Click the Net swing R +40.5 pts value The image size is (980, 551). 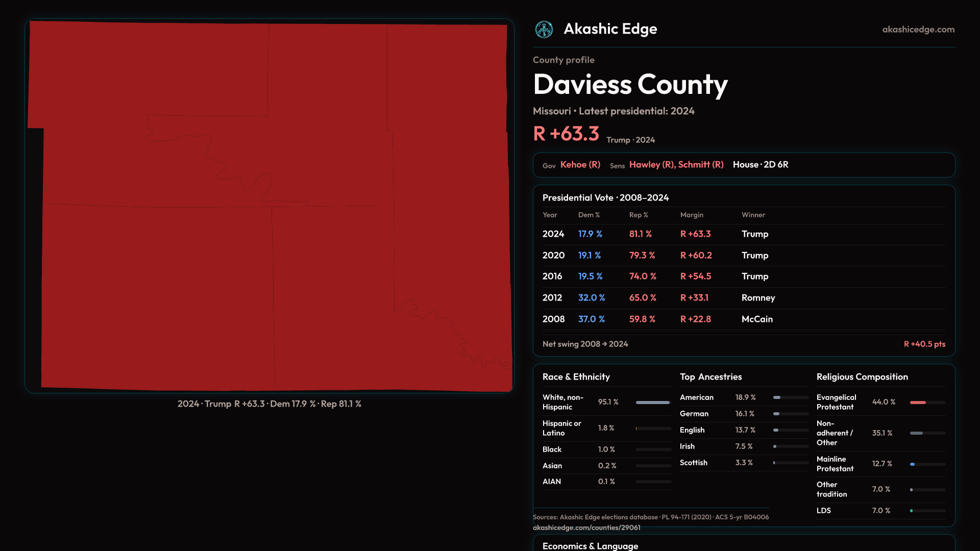tap(924, 344)
